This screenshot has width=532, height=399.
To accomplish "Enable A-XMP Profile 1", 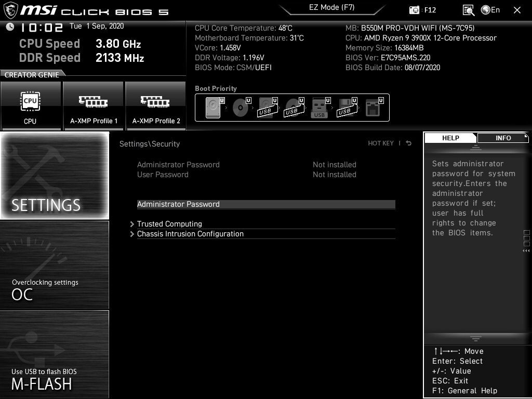I will [94, 105].
